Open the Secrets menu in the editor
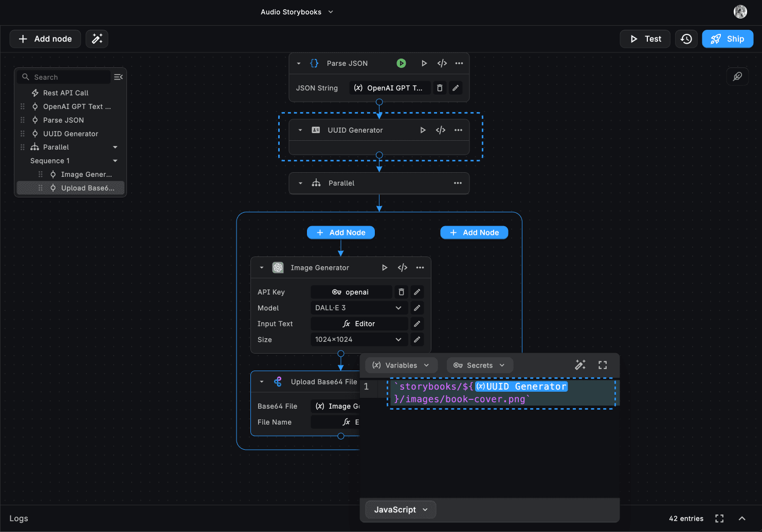This screenshot has height=532, width=762. coord(480,365)
